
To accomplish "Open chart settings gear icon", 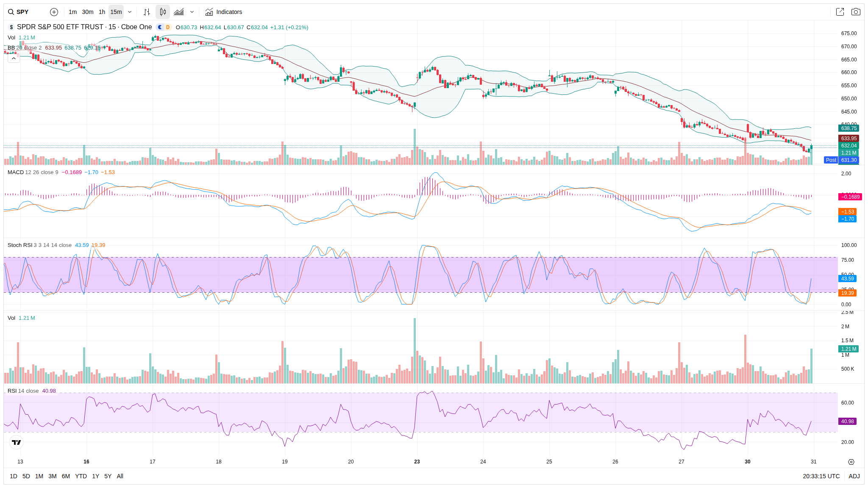I will (x=851, y=462).
